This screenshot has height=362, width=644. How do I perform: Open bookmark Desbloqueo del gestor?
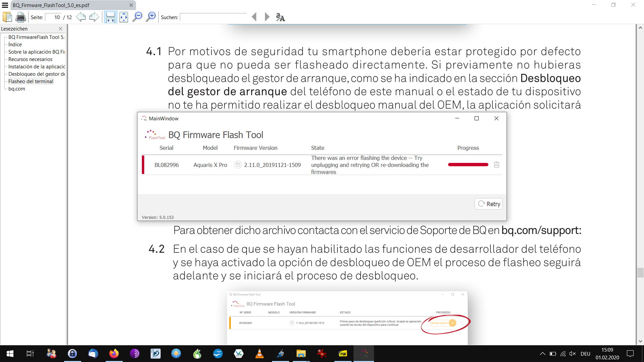[x=37, y=74]
